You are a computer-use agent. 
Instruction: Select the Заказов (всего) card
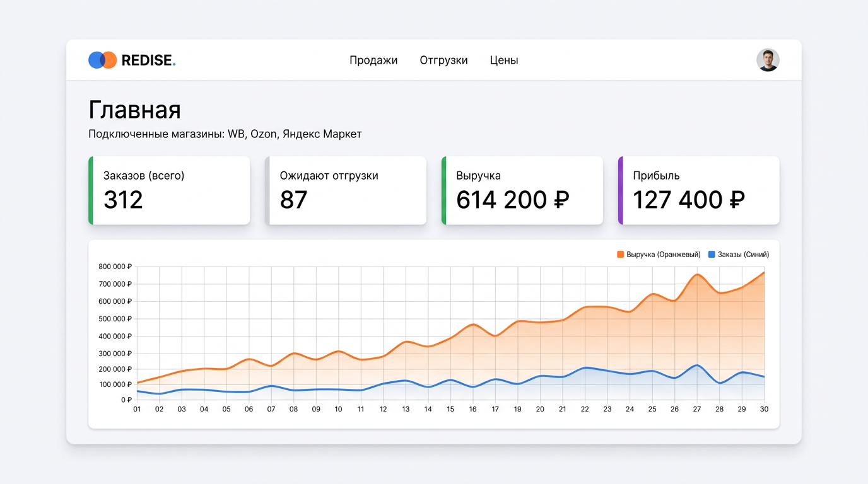(x=169, y=190)
